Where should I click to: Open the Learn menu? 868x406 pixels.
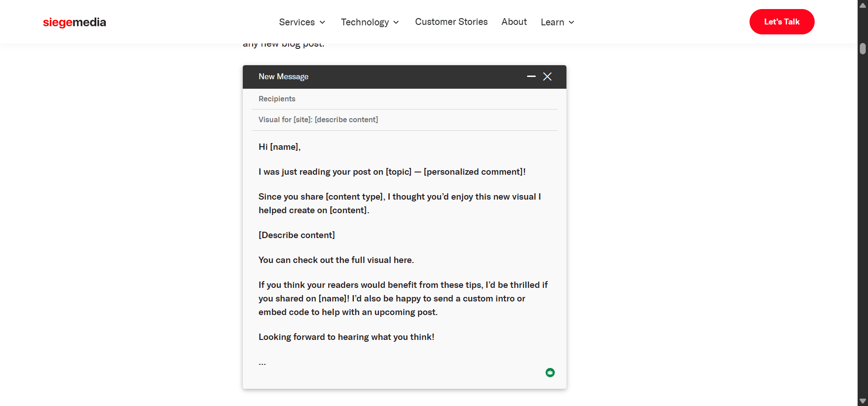[x=552, y=22]
